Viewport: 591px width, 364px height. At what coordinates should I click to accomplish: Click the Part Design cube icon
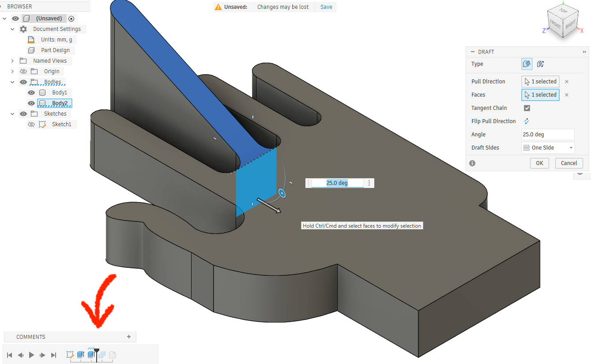pyautogui.click(x=31, y=50)
